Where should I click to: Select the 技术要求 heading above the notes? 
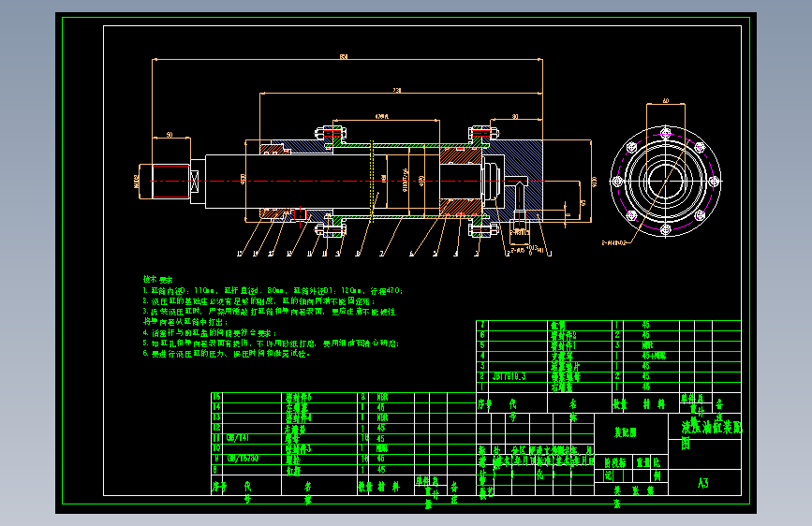pos(158,280)
